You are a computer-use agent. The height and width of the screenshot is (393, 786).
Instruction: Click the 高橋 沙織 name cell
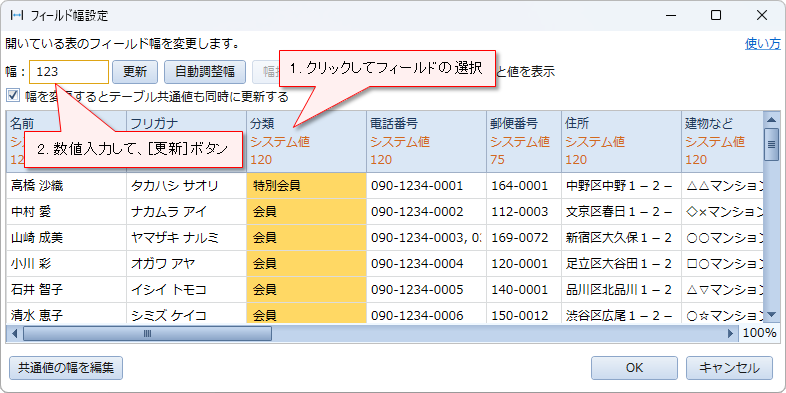click(x=66, y=186)
